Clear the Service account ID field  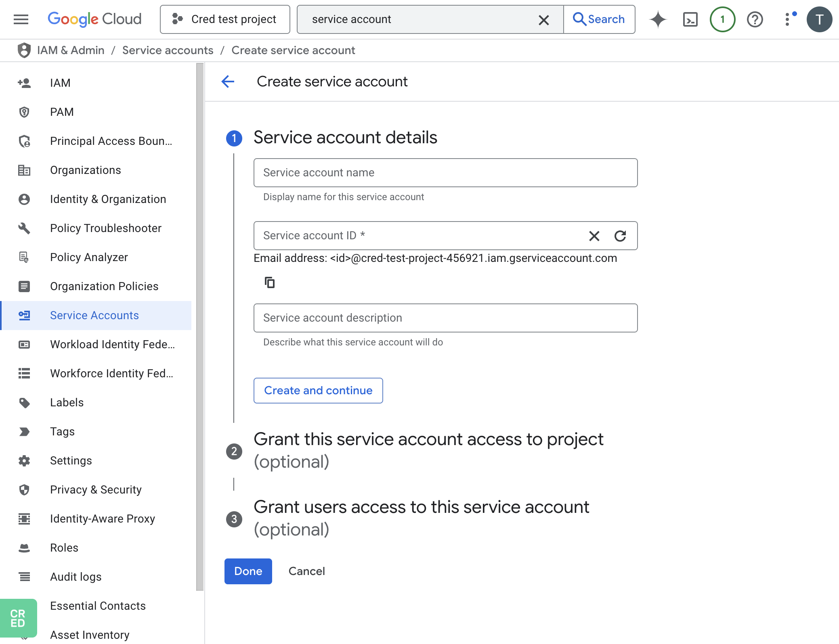click(x=594, y=236)
